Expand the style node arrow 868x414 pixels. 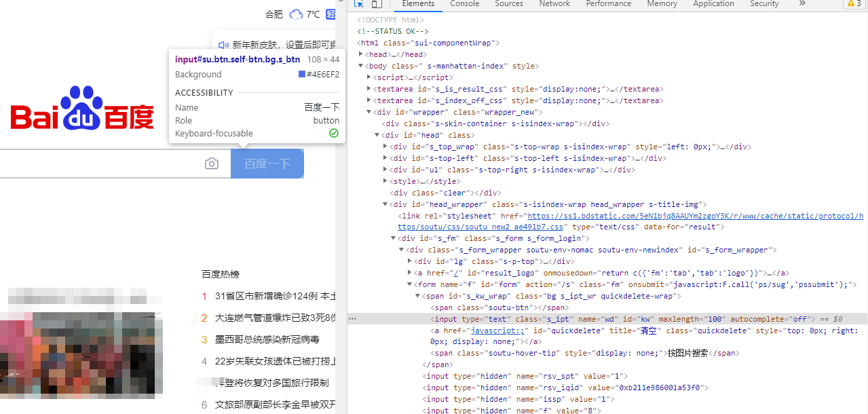(x=386, y=181)
